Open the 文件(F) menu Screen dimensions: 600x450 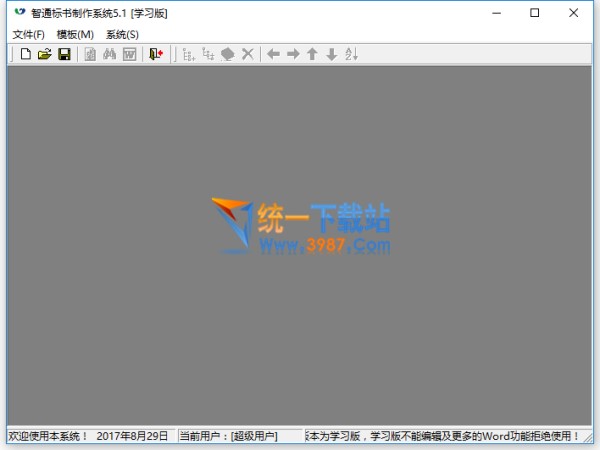tap(29, 34)
